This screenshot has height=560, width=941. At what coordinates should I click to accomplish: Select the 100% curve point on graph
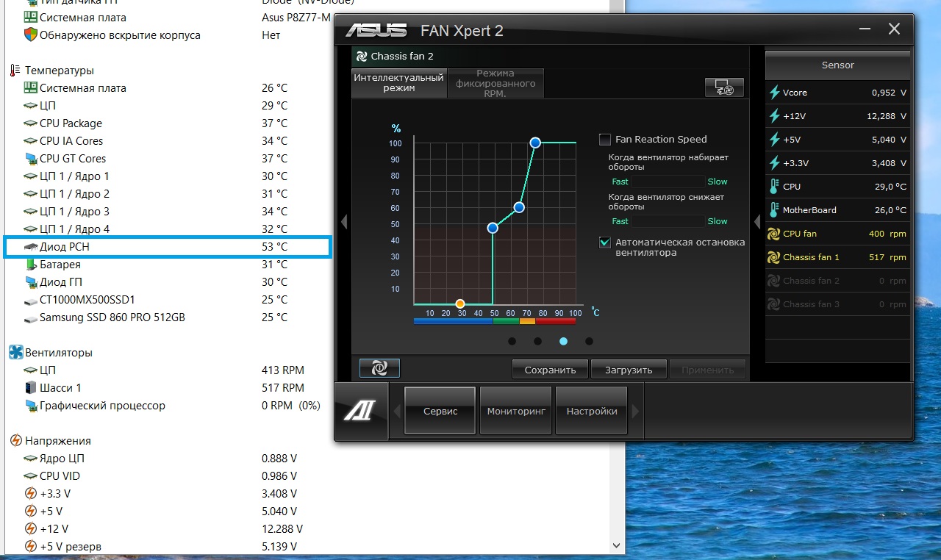point(535,143)
